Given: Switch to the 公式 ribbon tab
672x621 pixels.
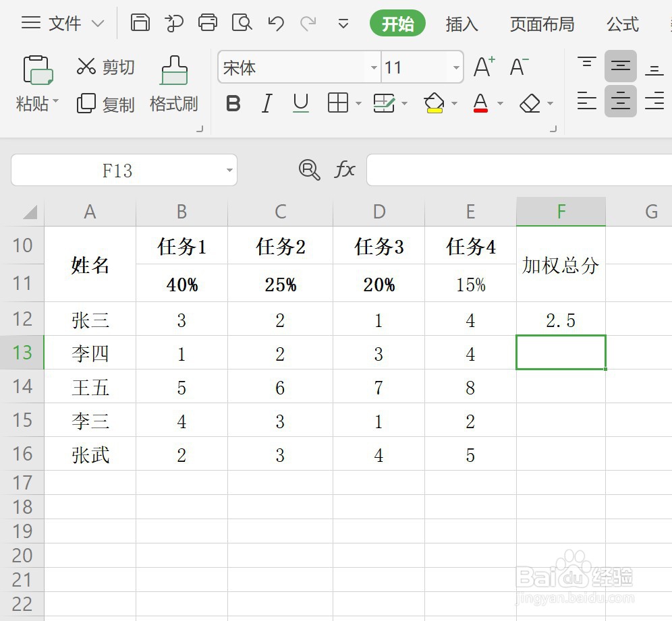Looking at the screenshot, I should (622, 24).
